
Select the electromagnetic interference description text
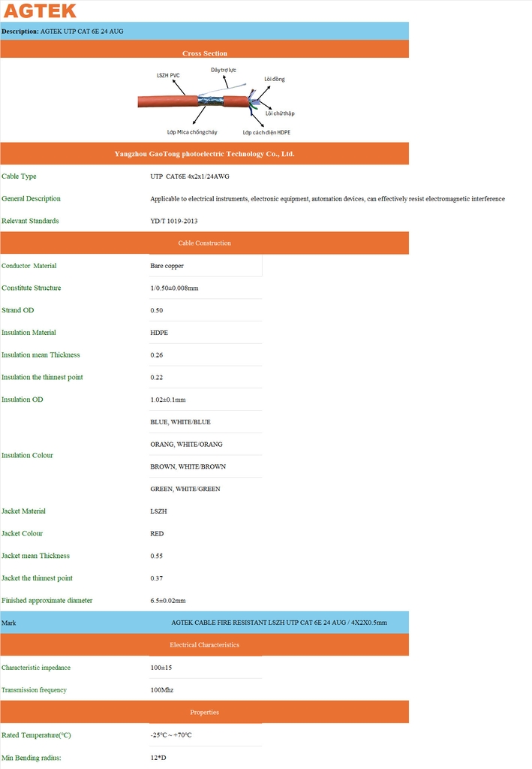click(x=327, y=198)
